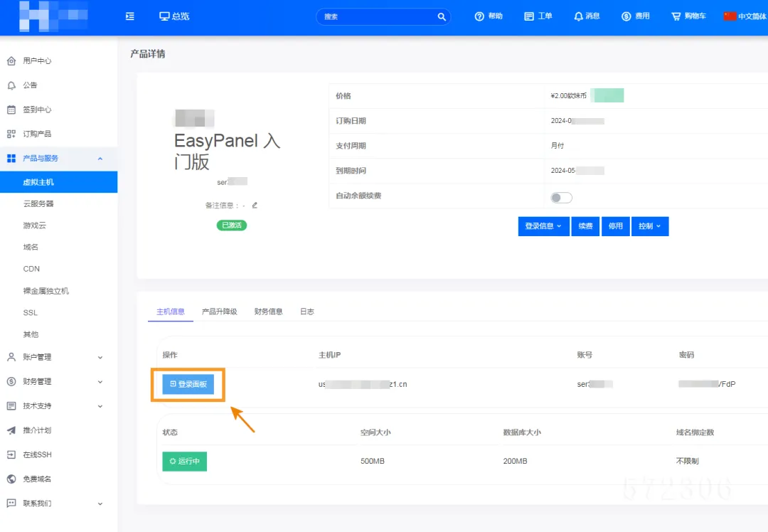The image size is (768, 532).
Task: Open 控制 dropdown button
Action: pyautogui.click(x=650, y=226)
